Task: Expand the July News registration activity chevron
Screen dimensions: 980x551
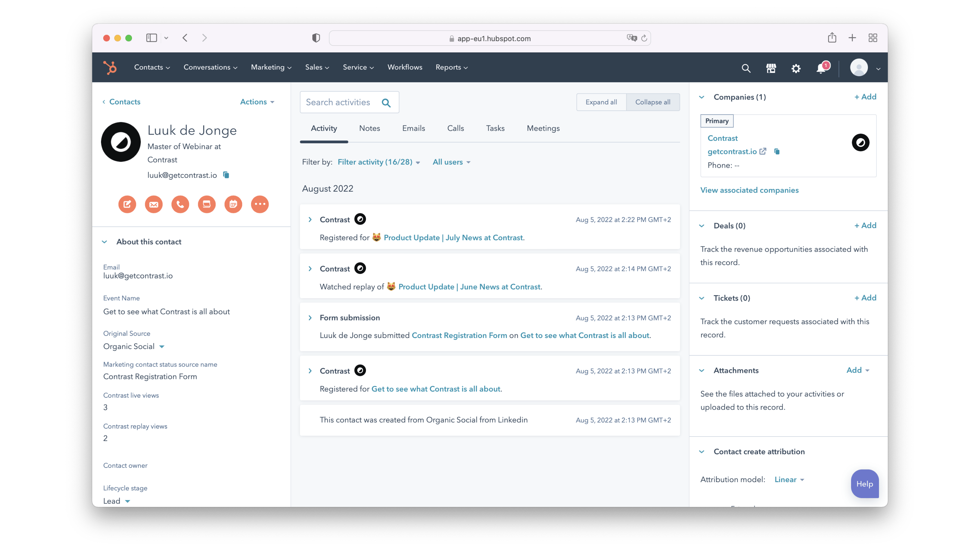Action: (310, 220)
